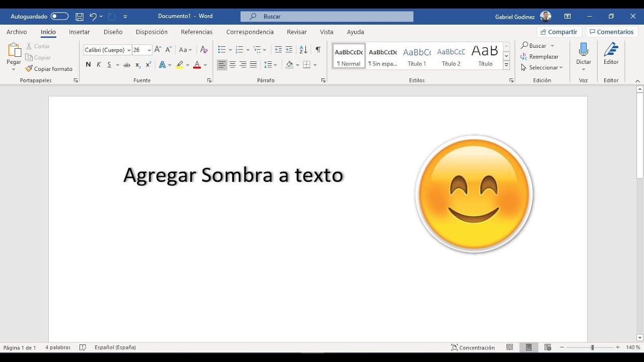Click Dictar microphone icon
Screen dimensions: 644x362
point(584,50)
